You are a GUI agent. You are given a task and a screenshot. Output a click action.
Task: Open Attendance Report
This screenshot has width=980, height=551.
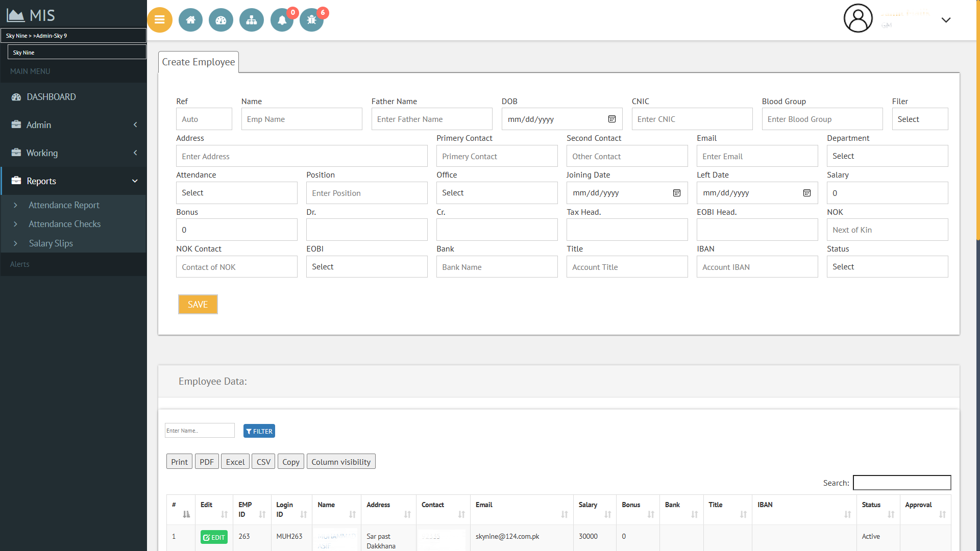point(64,205)
